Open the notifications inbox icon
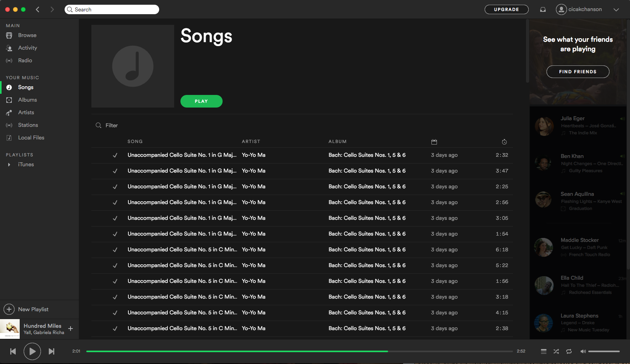Viewport: 630px width, 364px height. [x=543, y=9]
